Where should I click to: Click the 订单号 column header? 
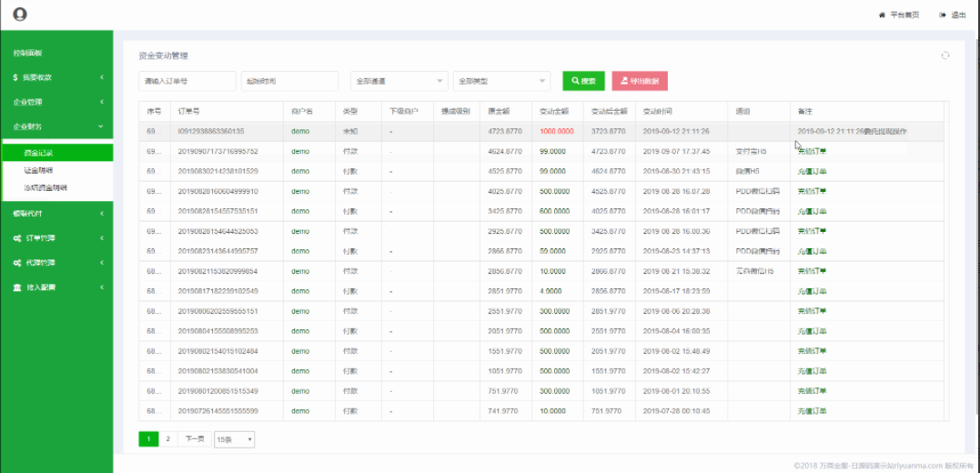[x=227, y=111]
